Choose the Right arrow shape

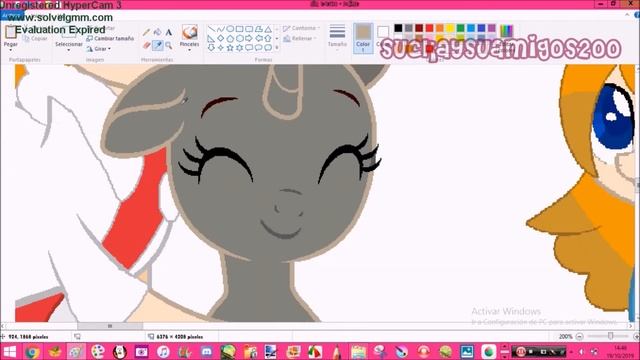[249, 38]
